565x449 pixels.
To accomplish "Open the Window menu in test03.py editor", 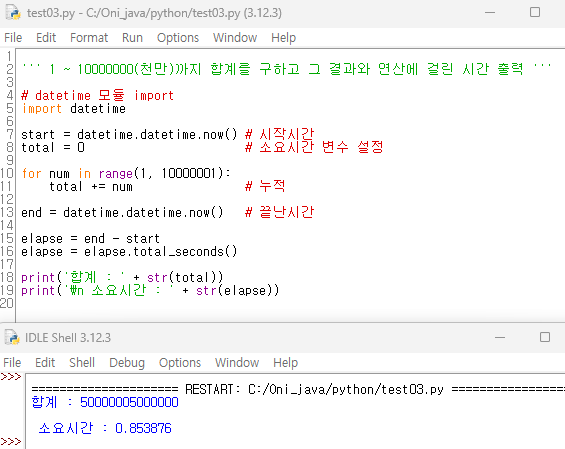I will pyautogui.click(x=235, y=37).
